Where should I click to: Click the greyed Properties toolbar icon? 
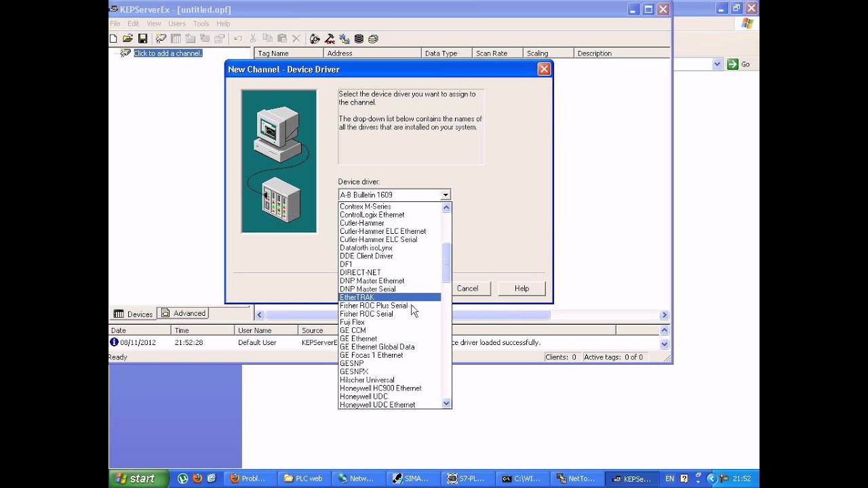(x=220, y=39)
